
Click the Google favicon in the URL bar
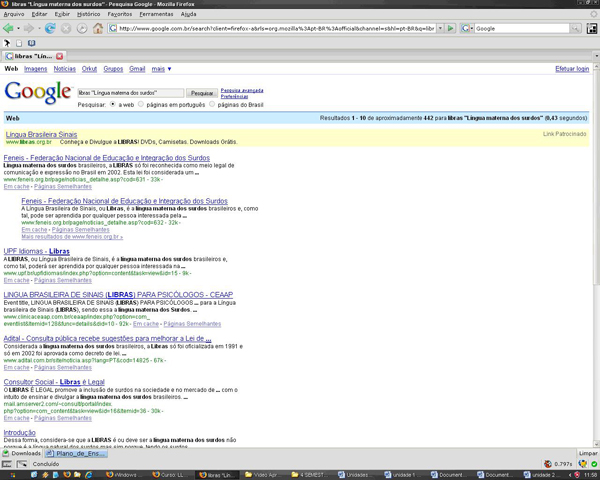tap(113, 28)
